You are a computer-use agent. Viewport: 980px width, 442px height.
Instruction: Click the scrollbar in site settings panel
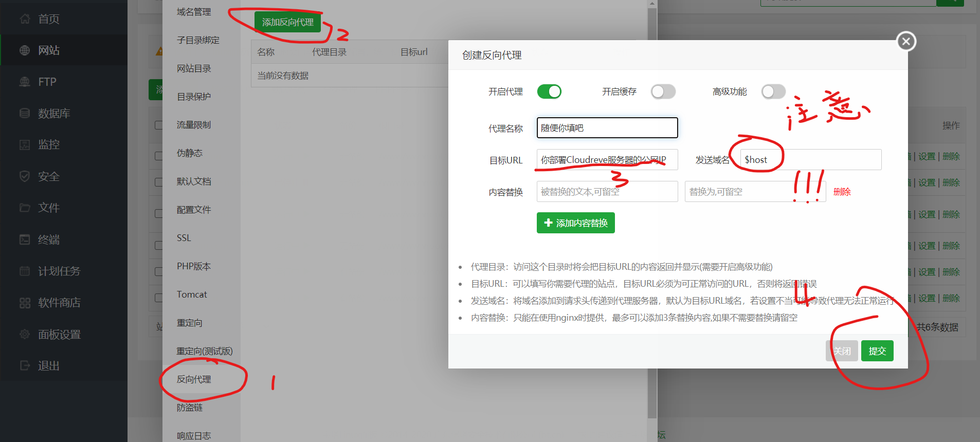pos(652,213)
